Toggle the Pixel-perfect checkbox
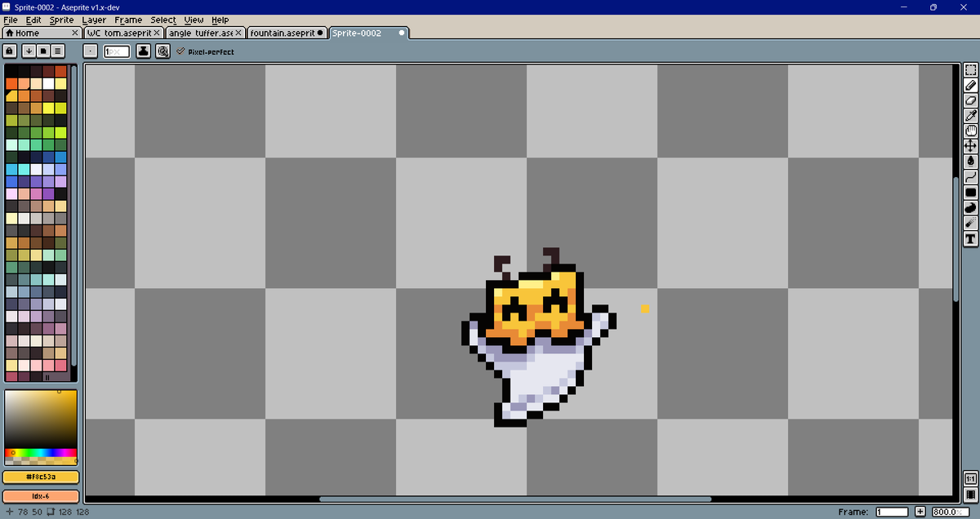The height and width of the screenshot is (519, 980). click(x=205, y=51)
